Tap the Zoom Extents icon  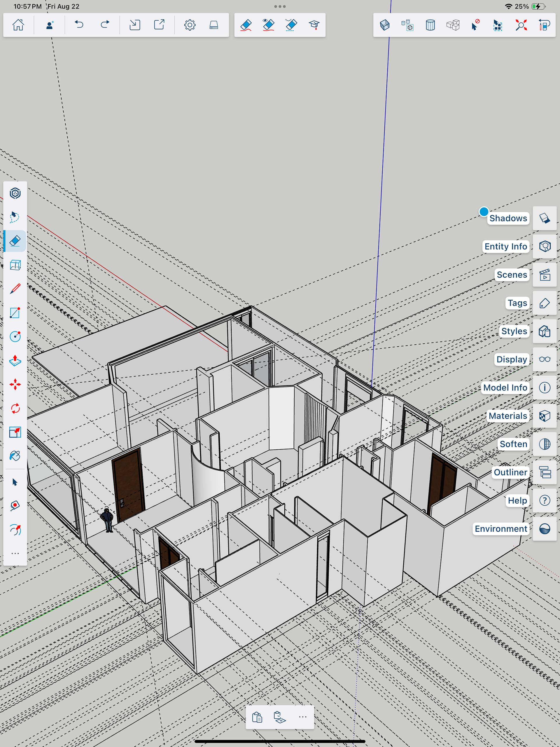pyautogui.click(x=521, y=25)
